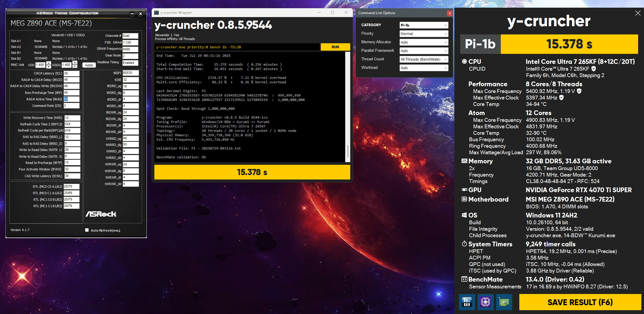Open the Priority dropdown
Screen dimensions: 644x314
pos(424,34)
